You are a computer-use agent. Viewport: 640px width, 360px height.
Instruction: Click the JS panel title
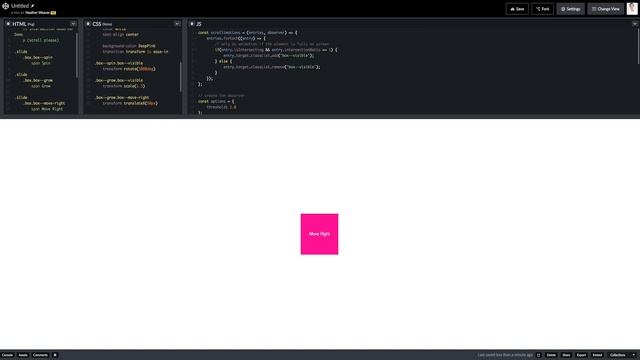[x=199, y=24]
